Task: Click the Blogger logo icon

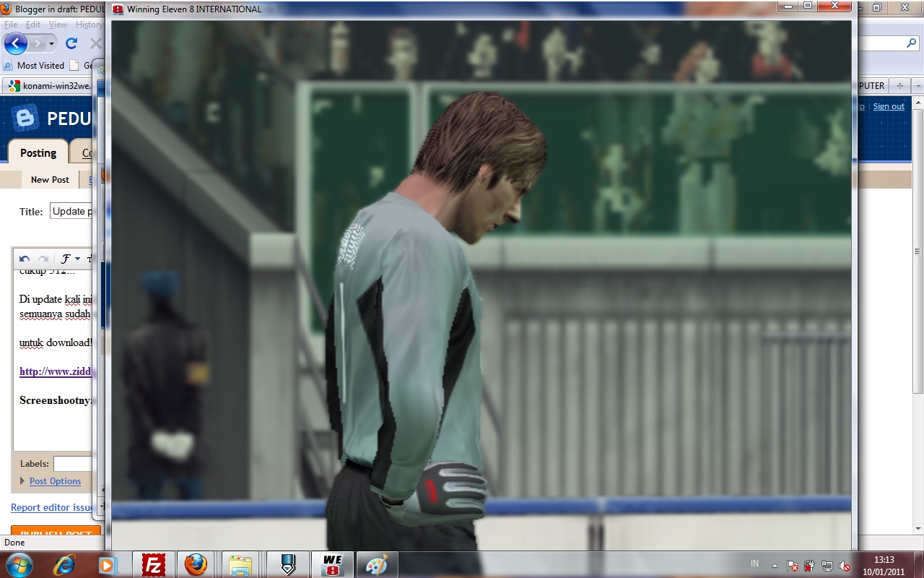Action: point(25,118)
